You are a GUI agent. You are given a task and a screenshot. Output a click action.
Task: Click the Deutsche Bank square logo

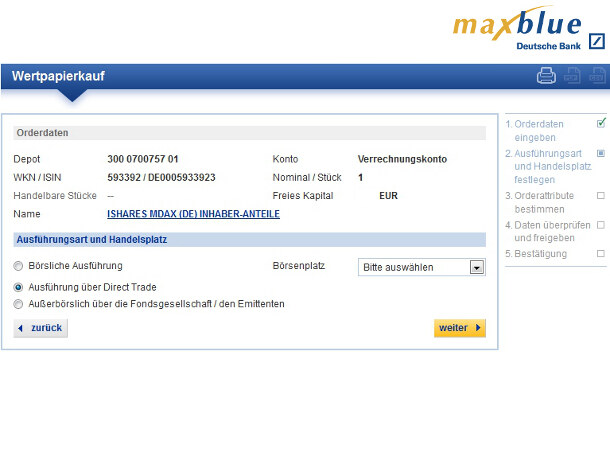(596, 41)
